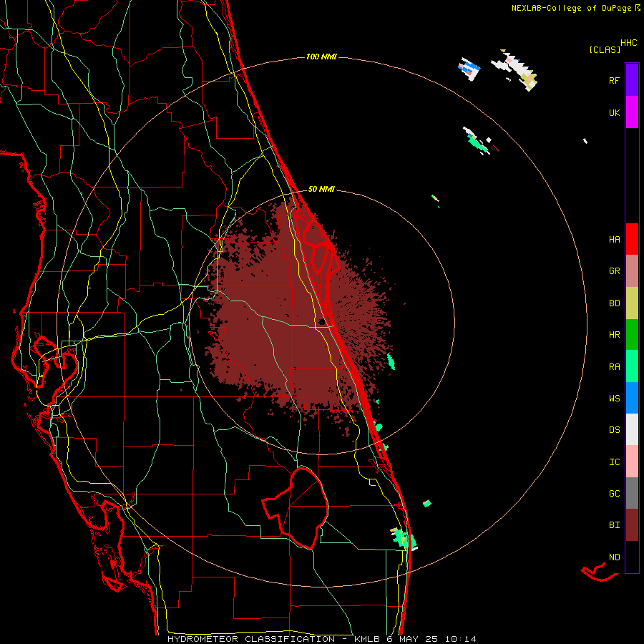Click the 'IC' ice crystals label

coord(614,462)
